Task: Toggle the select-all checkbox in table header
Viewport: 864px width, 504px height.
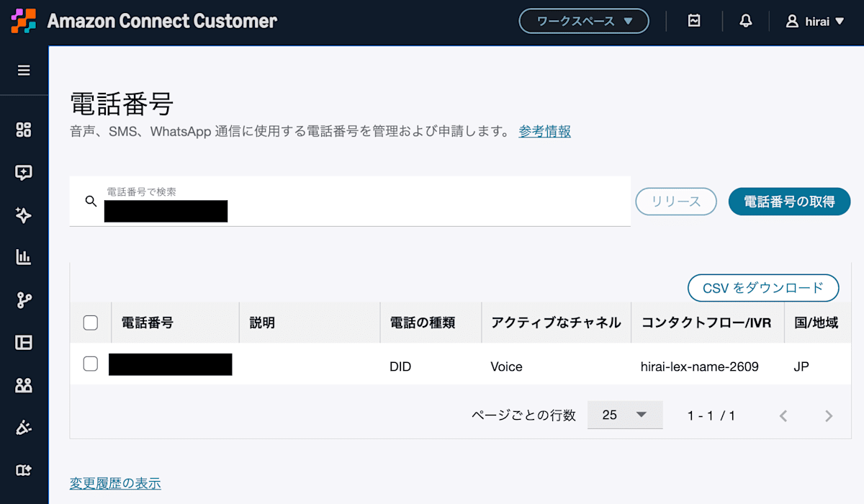Action: (x=91, y=323)
